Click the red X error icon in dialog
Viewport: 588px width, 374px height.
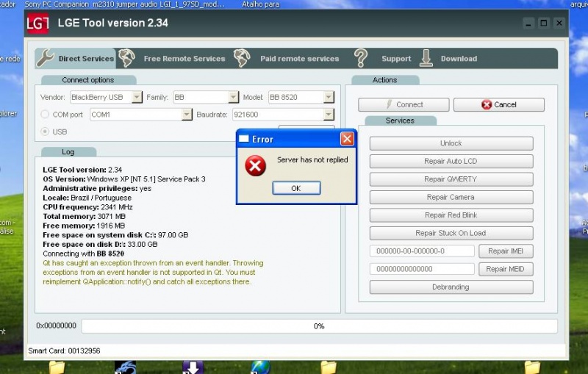tap(255, 165)
